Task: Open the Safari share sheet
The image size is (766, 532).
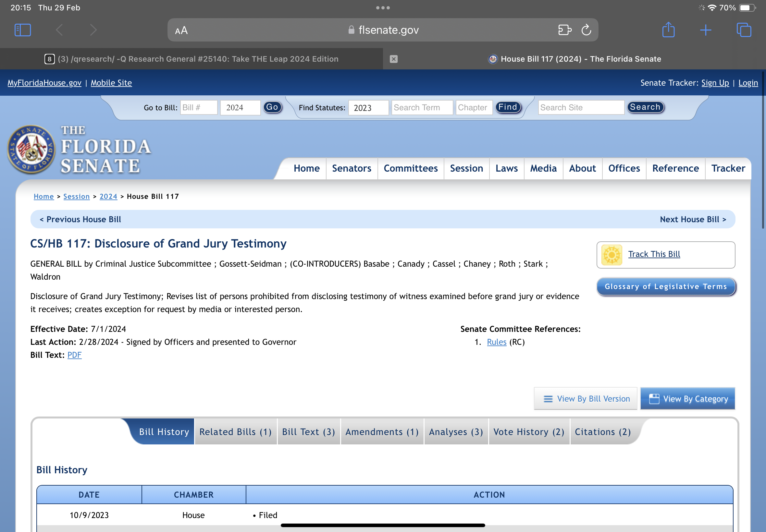Action: click(x=668, y=30)
